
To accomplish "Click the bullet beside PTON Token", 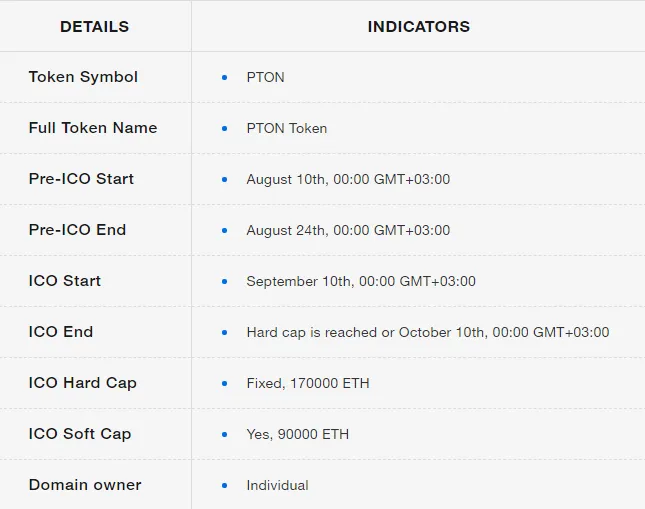I will pyautogui.click(x=224, y=128).
